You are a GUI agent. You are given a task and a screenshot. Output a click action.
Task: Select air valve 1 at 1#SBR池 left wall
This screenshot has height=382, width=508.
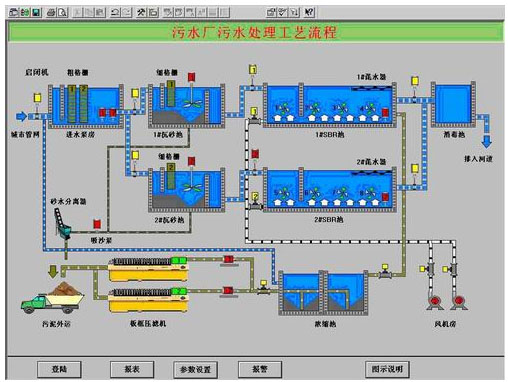(x=255, y=116)
